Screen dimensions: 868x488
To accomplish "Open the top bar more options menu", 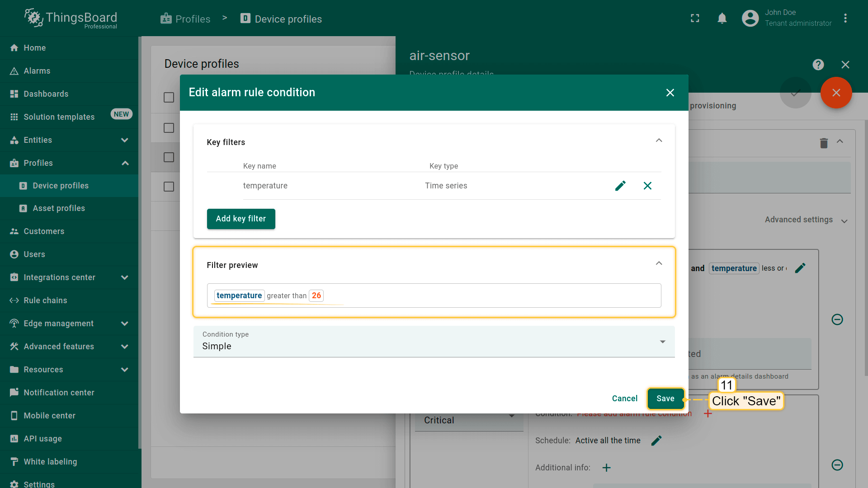I will point(845,18).
